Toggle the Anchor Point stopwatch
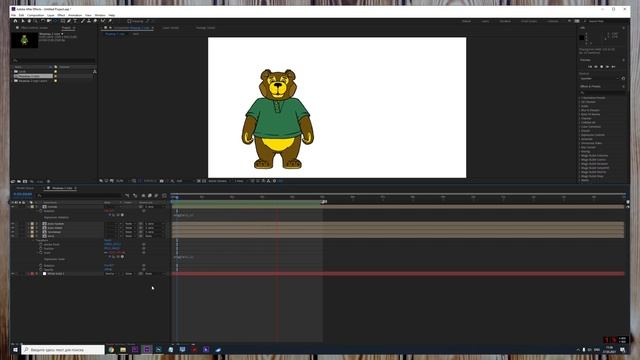 pyautogui.click(x=40, y=244)
